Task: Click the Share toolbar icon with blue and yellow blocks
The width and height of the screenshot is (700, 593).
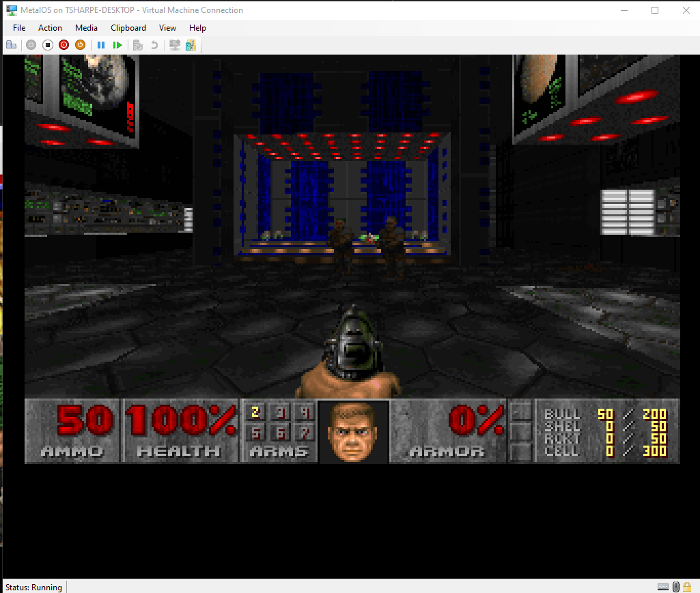Action: 191,45
